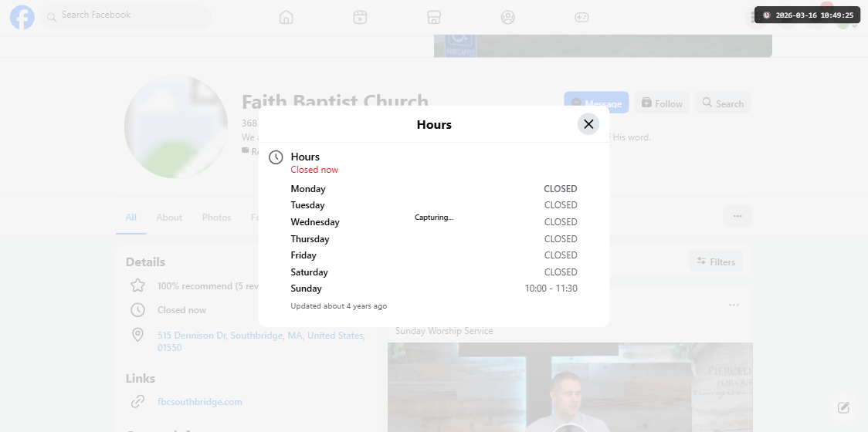Open the Reels video icon
Screen dimensions: 868x432
tap(360, 17)
